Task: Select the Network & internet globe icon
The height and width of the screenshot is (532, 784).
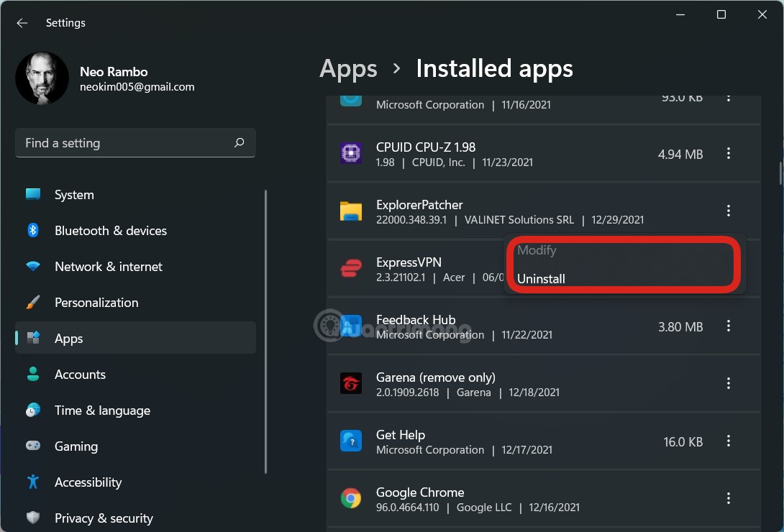Action: tap(33, 266)
